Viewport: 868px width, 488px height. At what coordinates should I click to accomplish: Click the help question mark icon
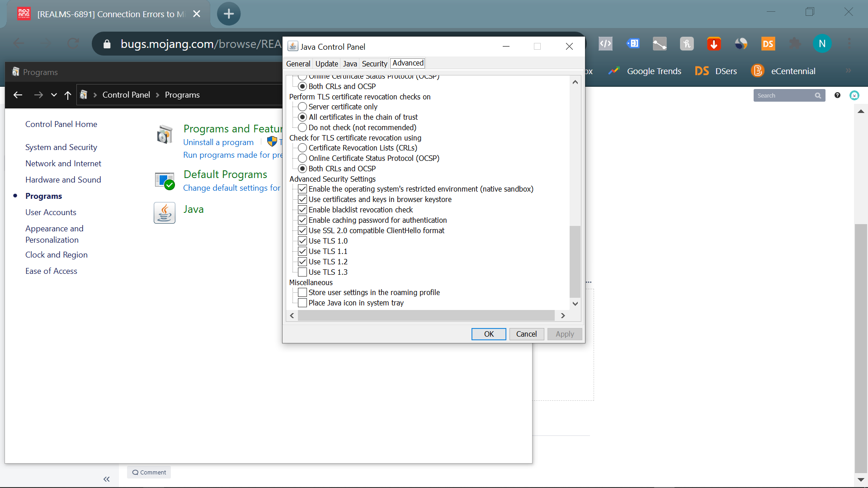pyautogui.click(x=837, y=95)
